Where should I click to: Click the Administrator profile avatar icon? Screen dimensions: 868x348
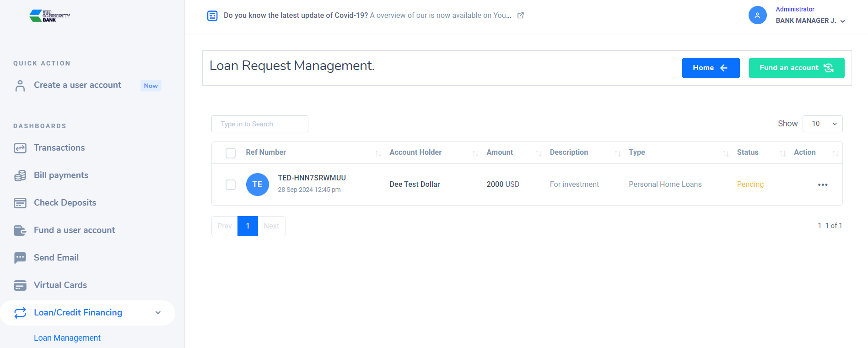(757, 15)
